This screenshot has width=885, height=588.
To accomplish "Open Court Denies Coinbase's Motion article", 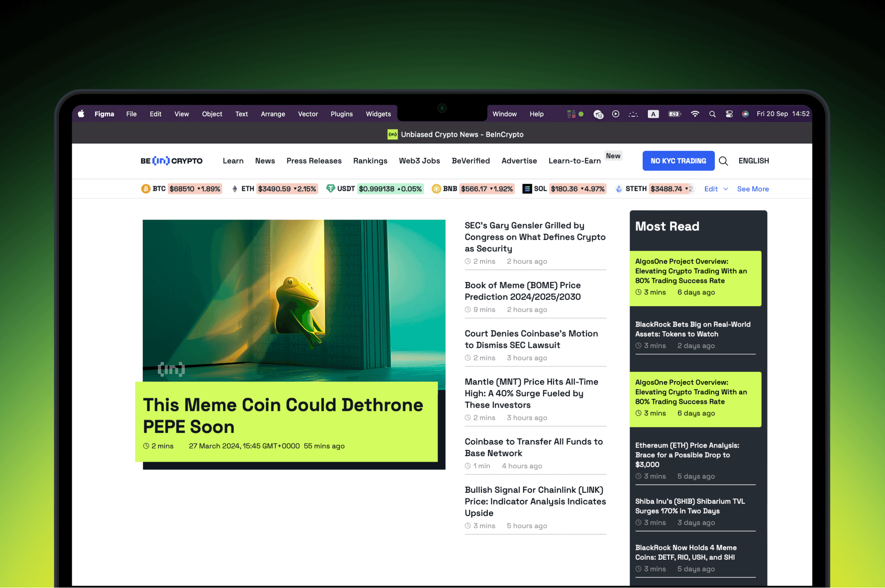I will pos(531,339).
